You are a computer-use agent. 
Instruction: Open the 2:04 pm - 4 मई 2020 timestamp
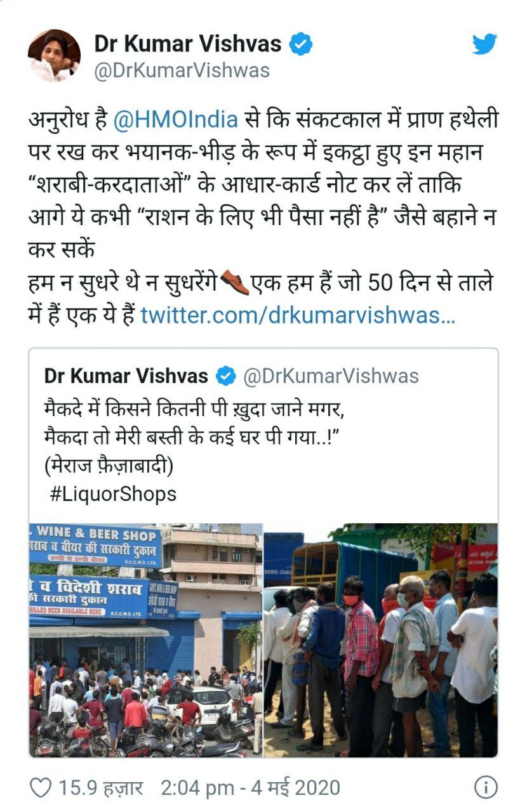tap(251, 789)
